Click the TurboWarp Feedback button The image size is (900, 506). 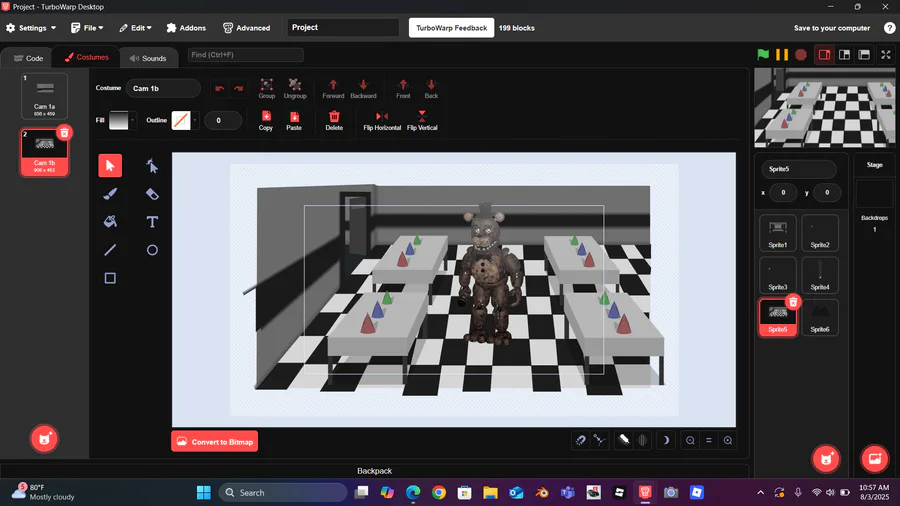pyautogui.click(x=451, y=28)
